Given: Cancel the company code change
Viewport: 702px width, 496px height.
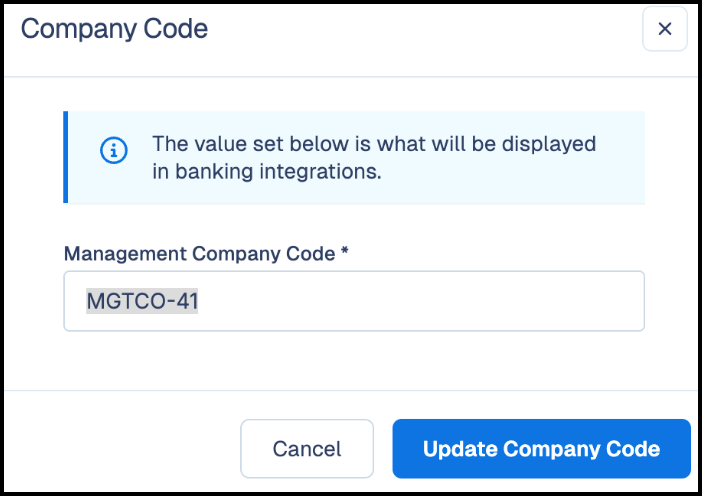Looking at the screenshot, I should pos(307,449).
